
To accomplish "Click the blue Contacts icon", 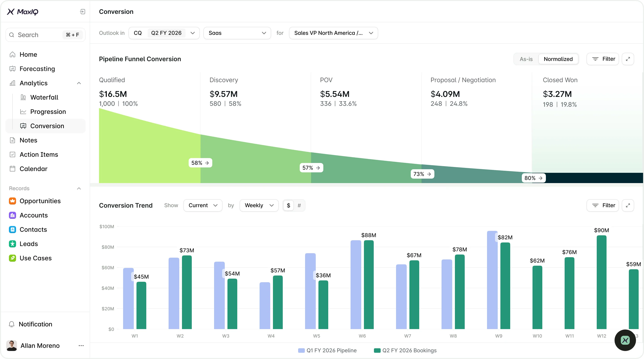I will [x=12, y=230].
